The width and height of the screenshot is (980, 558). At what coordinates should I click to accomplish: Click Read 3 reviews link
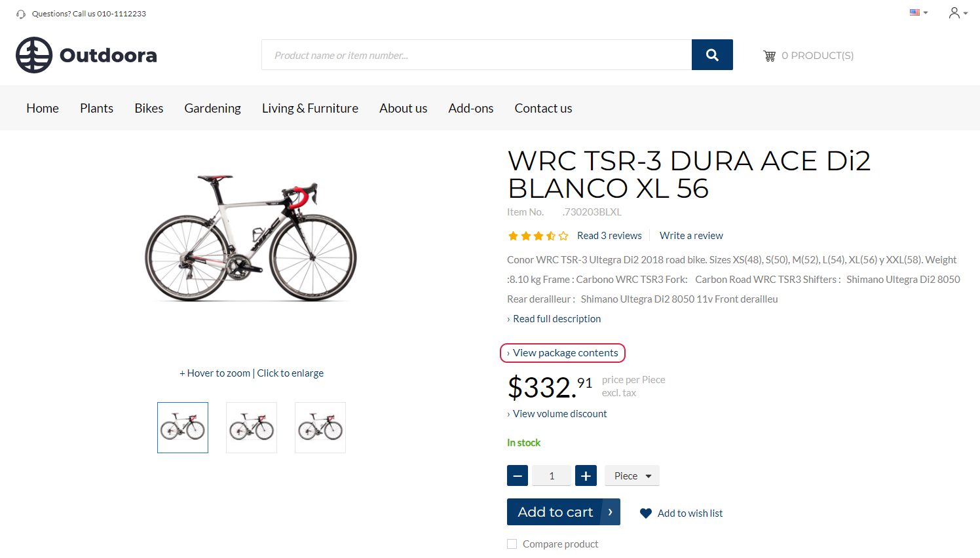609,236
